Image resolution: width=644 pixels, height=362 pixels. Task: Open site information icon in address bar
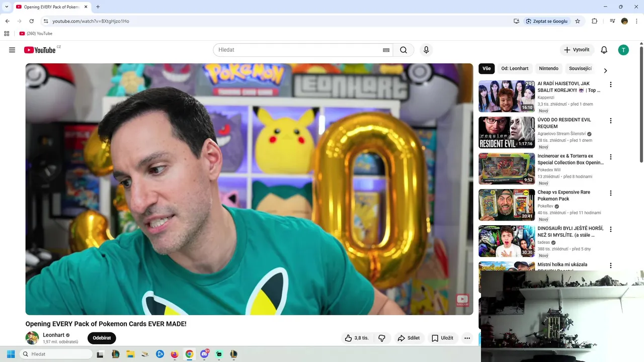pos(46,21)
